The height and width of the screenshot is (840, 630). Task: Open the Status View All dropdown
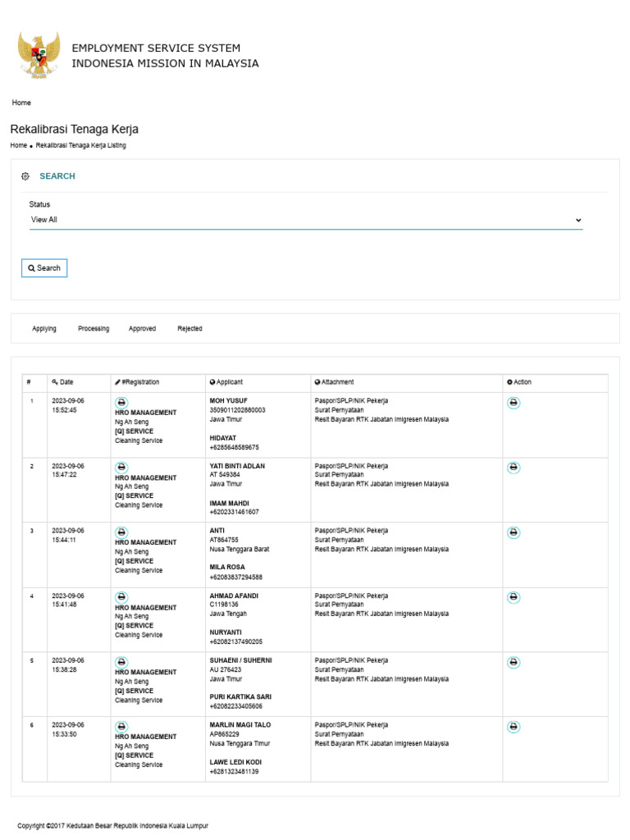tap(306, 220)
